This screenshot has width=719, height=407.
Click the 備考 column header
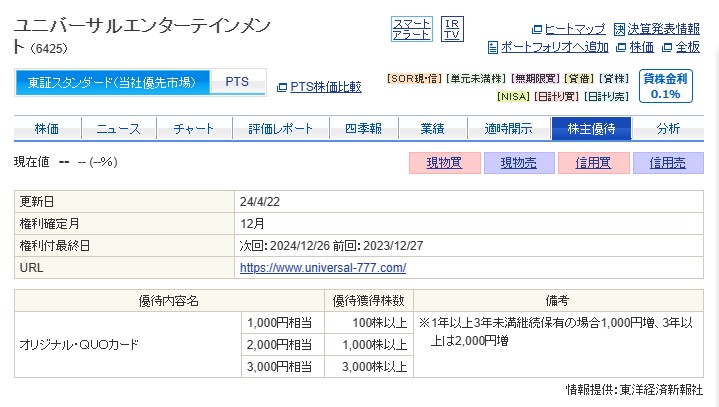pos(559,301)
